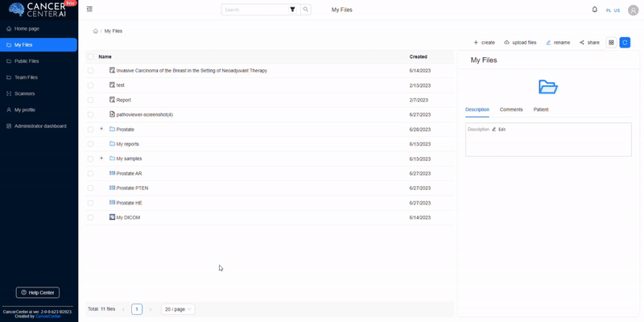Check the My reports row checkbox
This screenshot has height=322, width=644.
90,144
